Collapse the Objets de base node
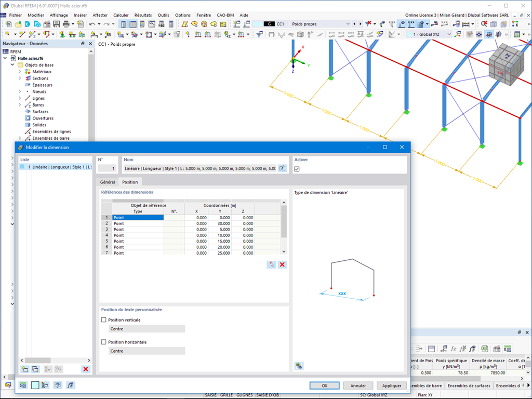This screenshot has width=532, height=399. point(12,65)
